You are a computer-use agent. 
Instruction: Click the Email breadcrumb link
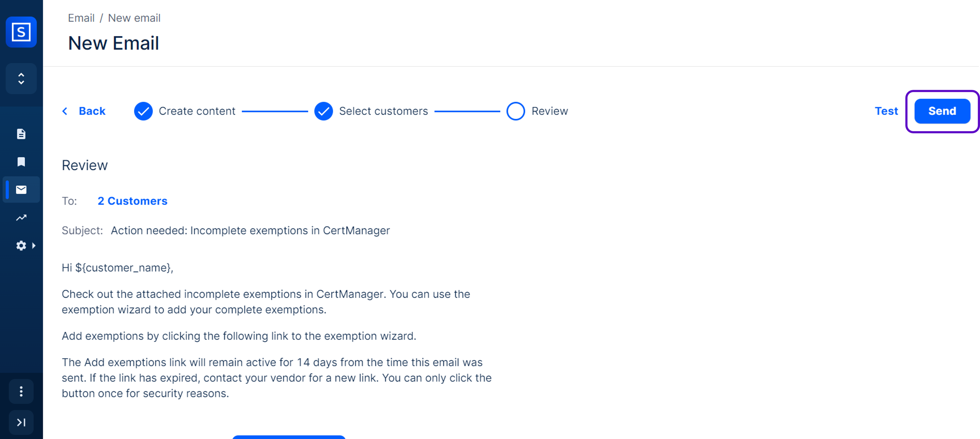click(x=81, y=18)
